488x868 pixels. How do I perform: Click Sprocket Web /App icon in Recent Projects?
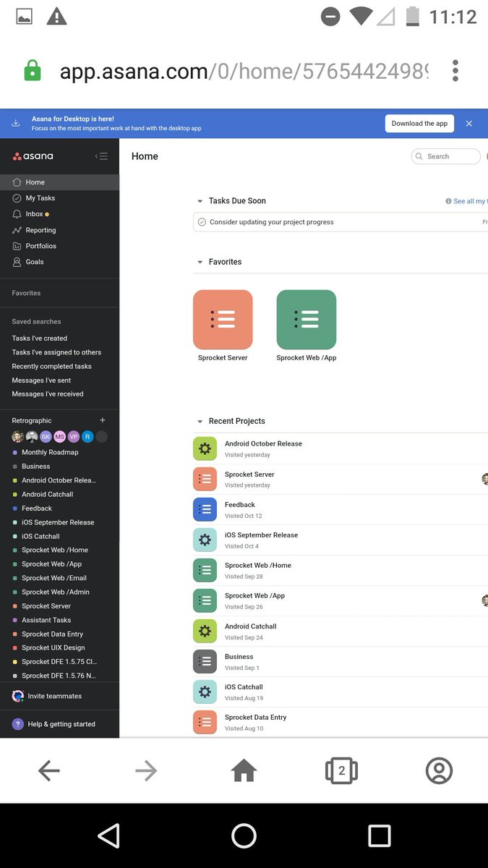pos(205,600)
